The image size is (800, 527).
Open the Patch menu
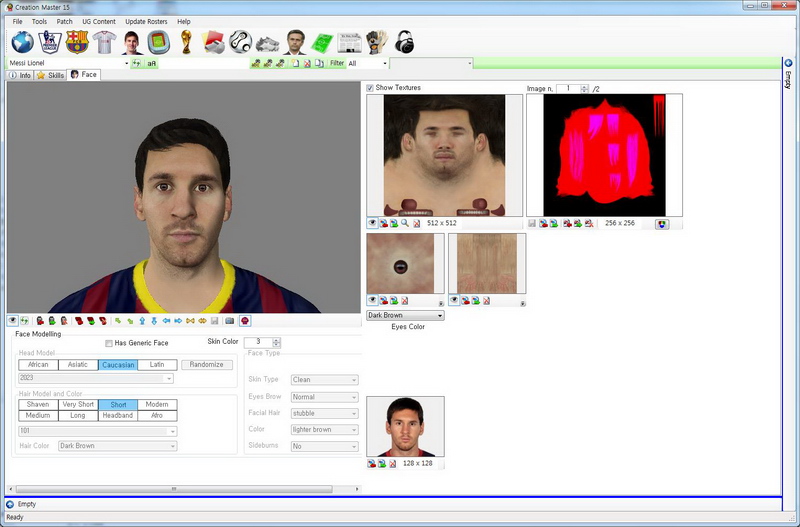pyautogui.click(x=64, y=21)
